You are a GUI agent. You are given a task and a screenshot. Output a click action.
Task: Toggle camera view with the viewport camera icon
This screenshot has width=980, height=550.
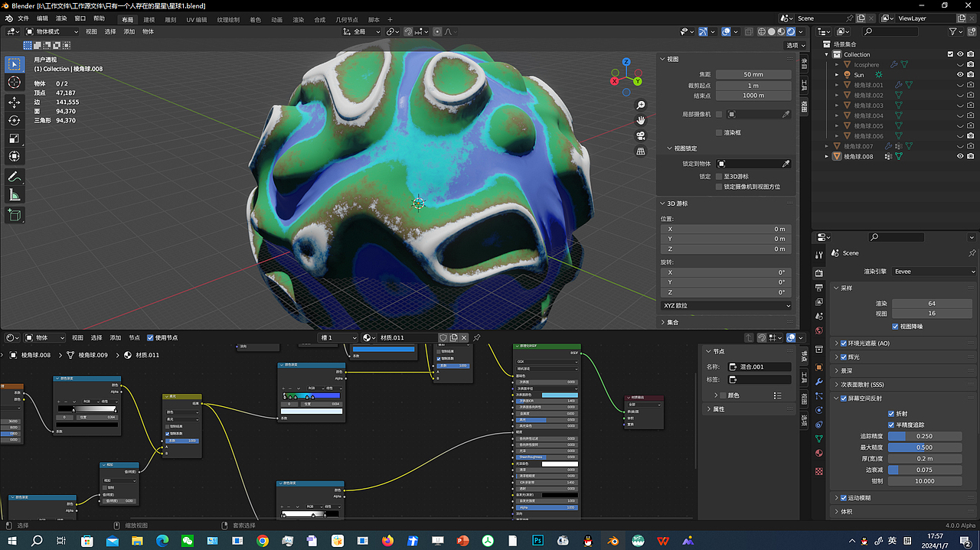(641, 135)
